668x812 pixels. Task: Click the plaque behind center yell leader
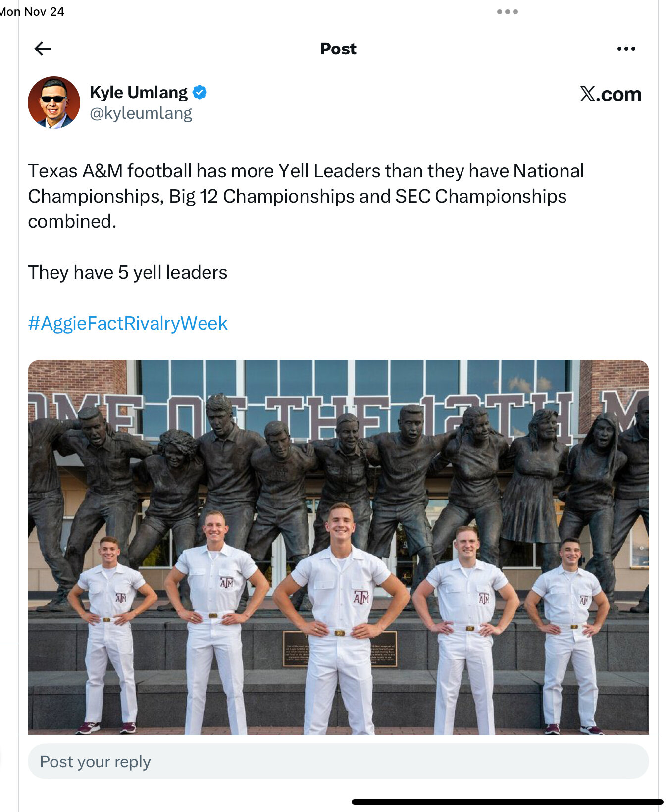point(296,649)
